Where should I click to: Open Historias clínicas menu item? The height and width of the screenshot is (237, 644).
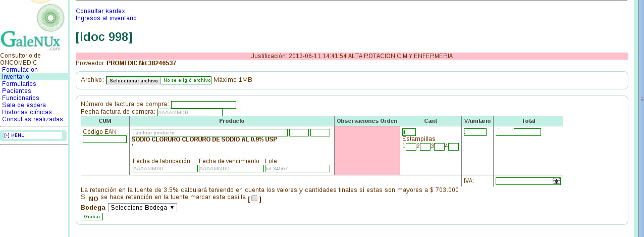click(27, 112)
